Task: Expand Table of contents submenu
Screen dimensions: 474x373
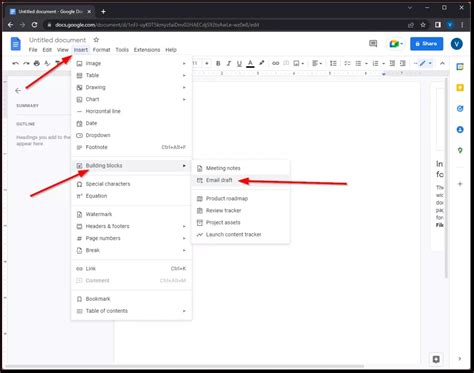Action: coord(131,311)
